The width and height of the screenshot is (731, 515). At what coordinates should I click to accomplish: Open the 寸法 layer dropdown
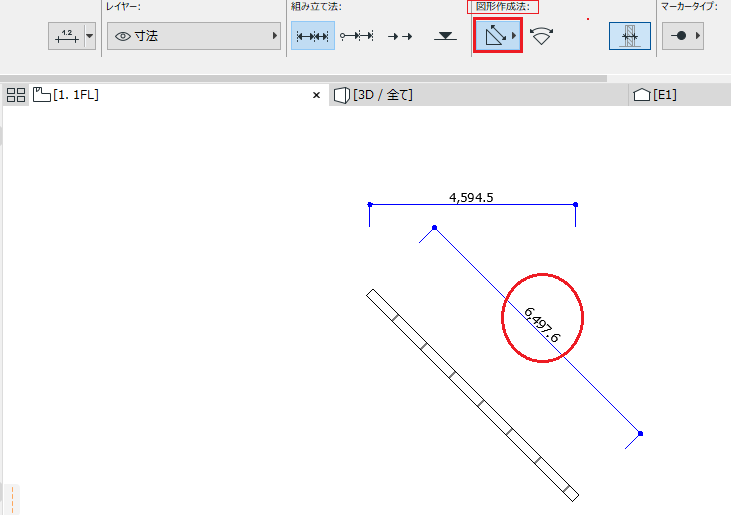pos(193,36)
